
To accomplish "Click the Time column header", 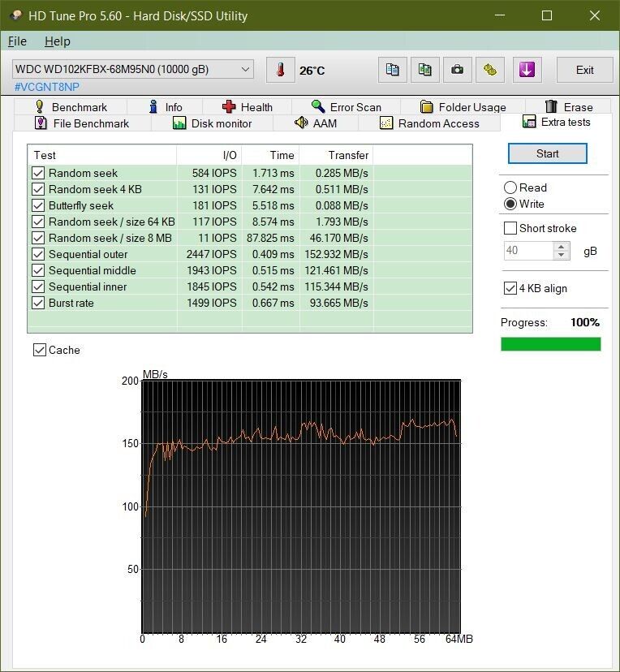I will point(270,155).
